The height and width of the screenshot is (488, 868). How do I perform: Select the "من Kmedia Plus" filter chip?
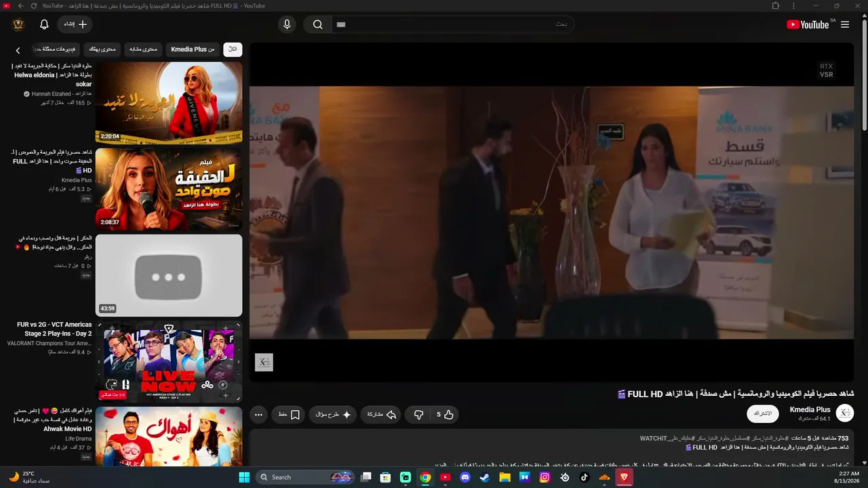coord(193,49)
